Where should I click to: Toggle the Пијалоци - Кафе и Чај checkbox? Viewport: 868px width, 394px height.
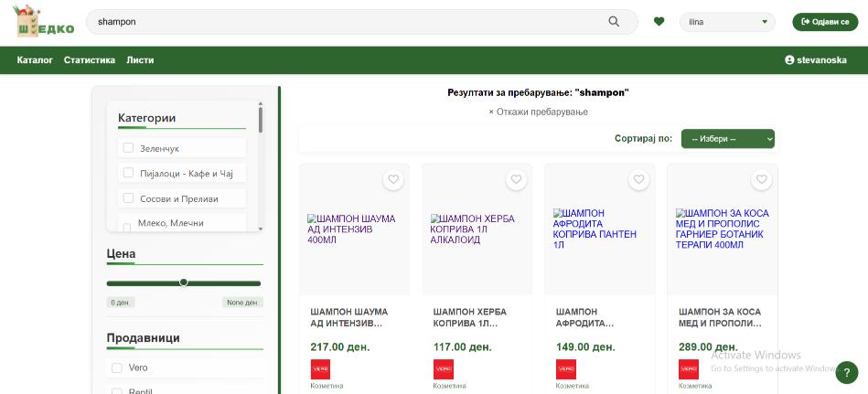coord(129,173)
